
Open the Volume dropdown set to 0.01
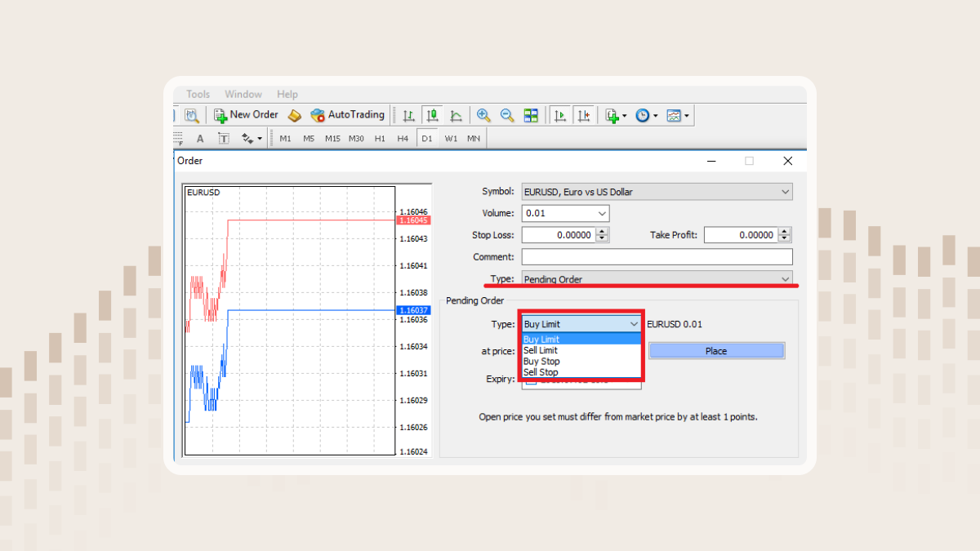click(x=565, y=213)
